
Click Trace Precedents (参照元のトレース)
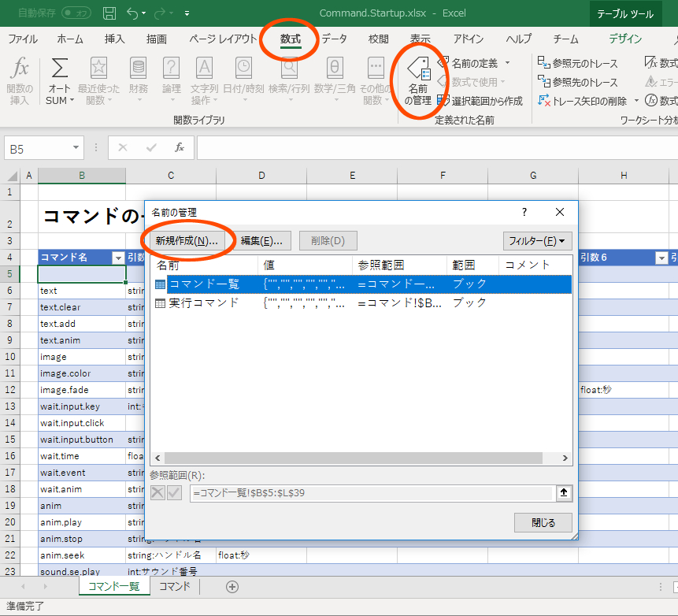pos(578,63)
